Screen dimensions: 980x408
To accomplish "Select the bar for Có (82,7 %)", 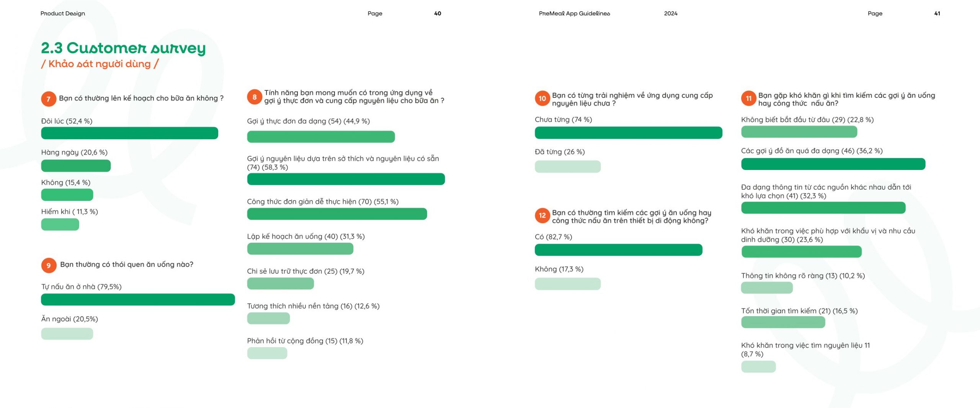I will tap(618, 250).
